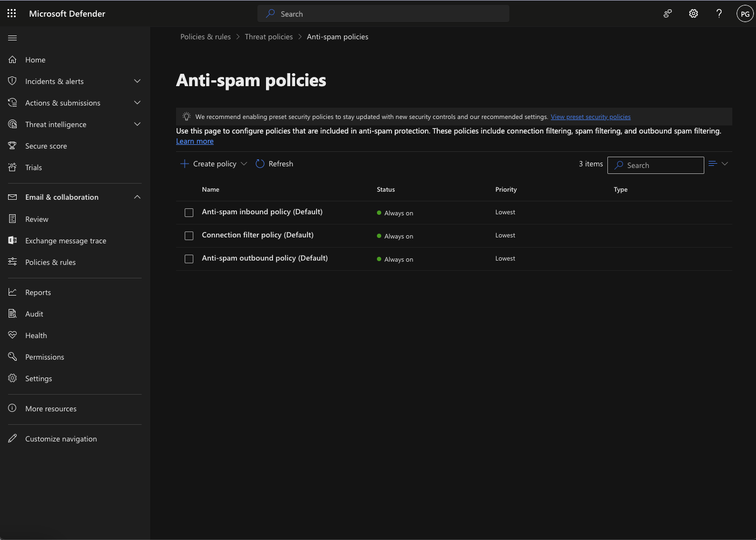This screenshot has height=540, width=756.
Task: Open Policies & rules in sidebar
Action: point(51,262)
